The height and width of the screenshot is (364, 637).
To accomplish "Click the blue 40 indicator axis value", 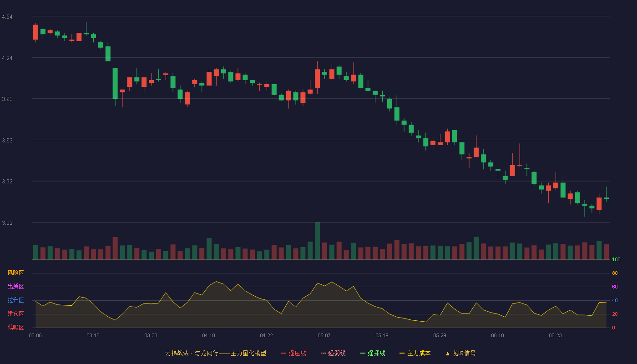I will pyautogui.click(x=615, y=301).
